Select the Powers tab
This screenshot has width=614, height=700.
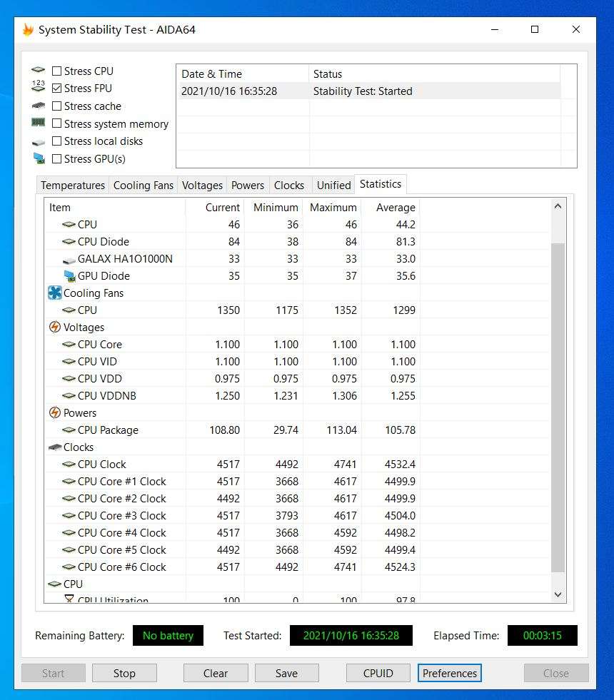248,186
